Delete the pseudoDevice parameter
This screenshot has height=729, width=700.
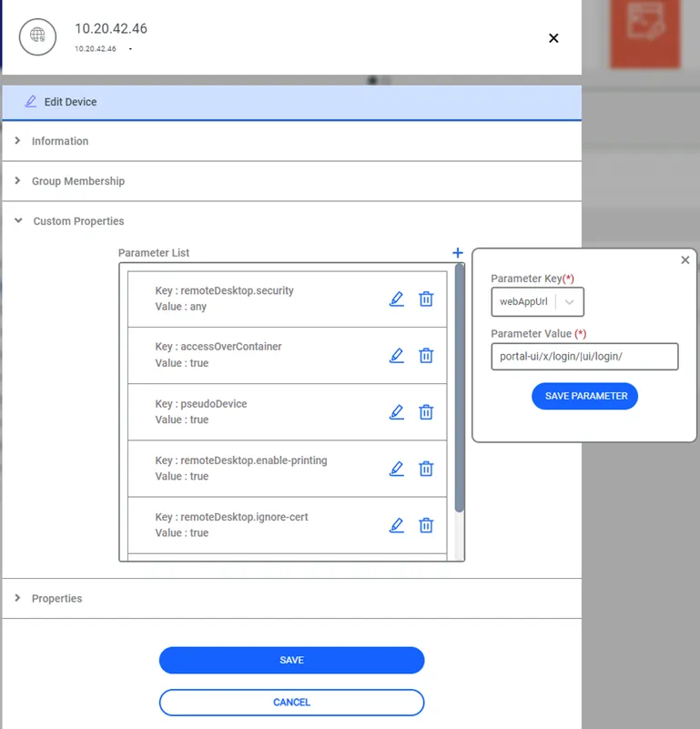(426, 412)
